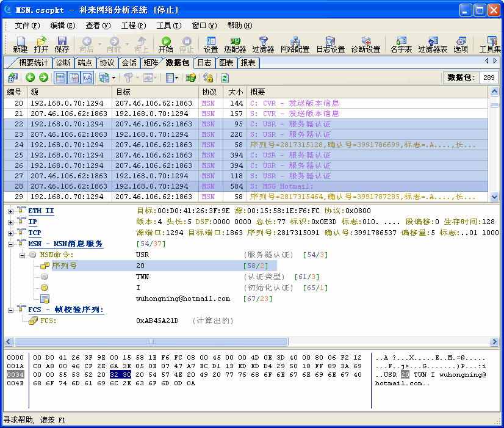Open the filter dropdown arrow in packet toolbar
Viewport: 504px width, 428px height.
click(x=138, y=77)
